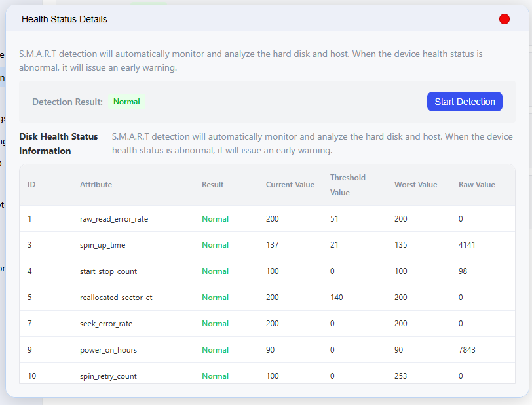Click the Raw Value column header
Image resolution: width=532 pixels, height=405 pixels.
click(477, 185)
